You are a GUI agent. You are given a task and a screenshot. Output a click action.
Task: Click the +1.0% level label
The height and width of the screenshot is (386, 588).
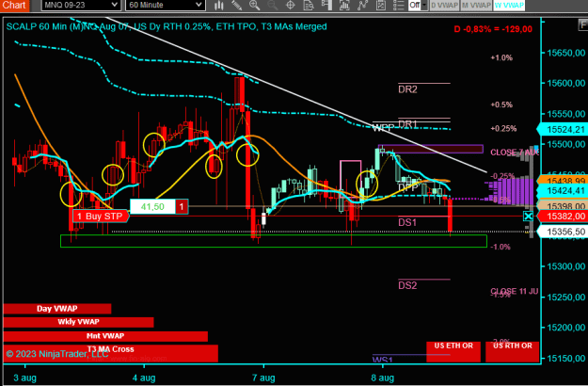pyautogui.click(x=501, y=57)
